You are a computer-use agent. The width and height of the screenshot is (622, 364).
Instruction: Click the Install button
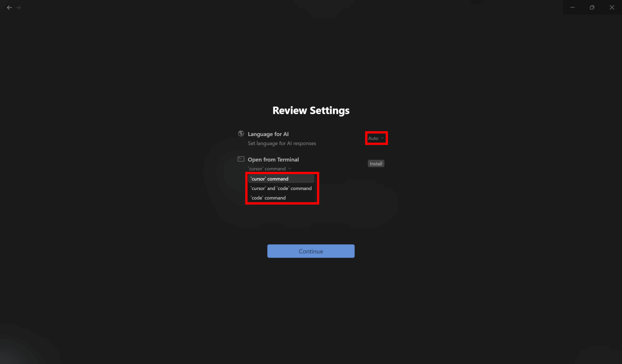pos(376,164)
